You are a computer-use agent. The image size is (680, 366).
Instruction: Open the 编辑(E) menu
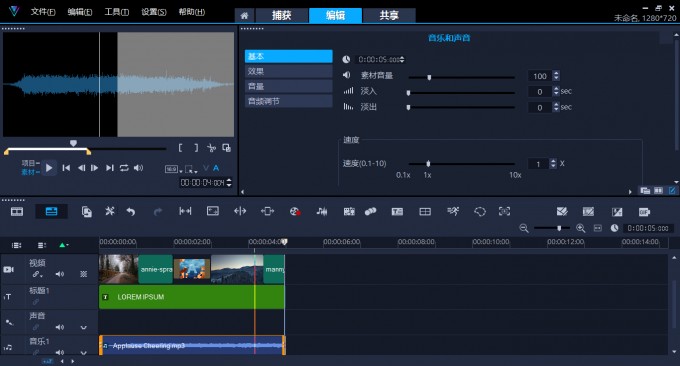point(80,12)
